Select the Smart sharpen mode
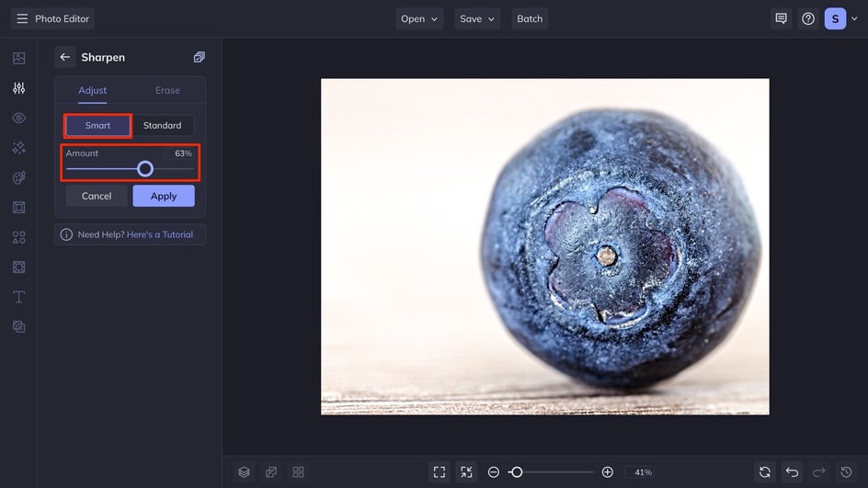Image resolution: width=868 pixels, height=488 pixels. pos(98,126)
